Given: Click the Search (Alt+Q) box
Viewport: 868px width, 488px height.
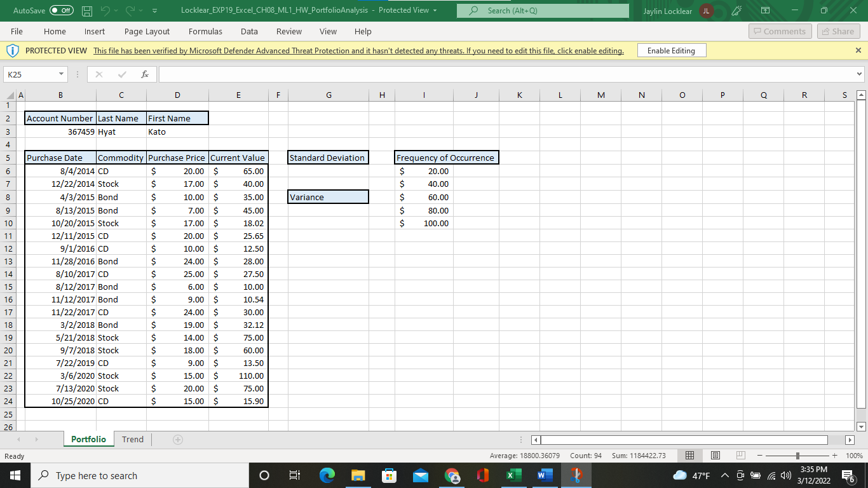Looking at the screenshot, I should click(543, 11).
